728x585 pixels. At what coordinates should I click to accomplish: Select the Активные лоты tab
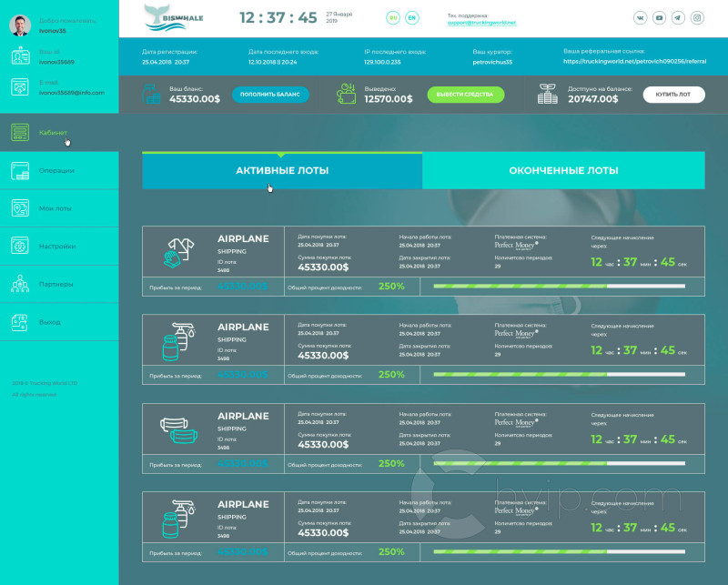click(282, 170)
